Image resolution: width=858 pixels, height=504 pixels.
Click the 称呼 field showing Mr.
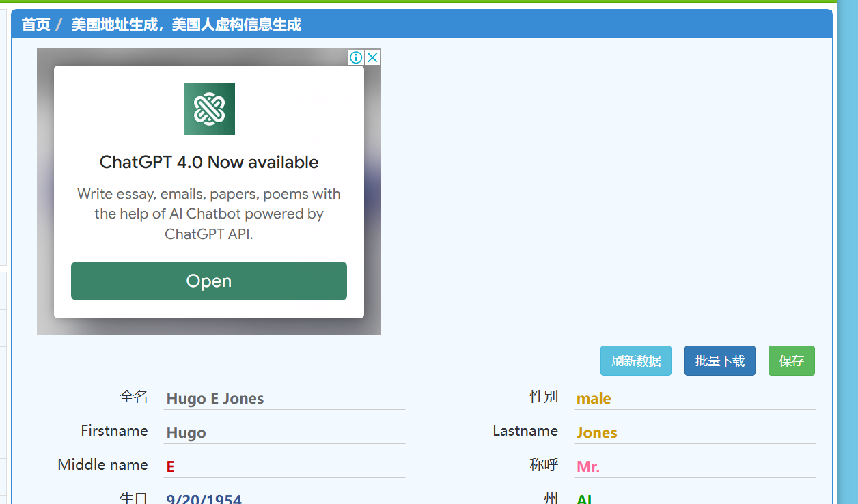(694, 466)
